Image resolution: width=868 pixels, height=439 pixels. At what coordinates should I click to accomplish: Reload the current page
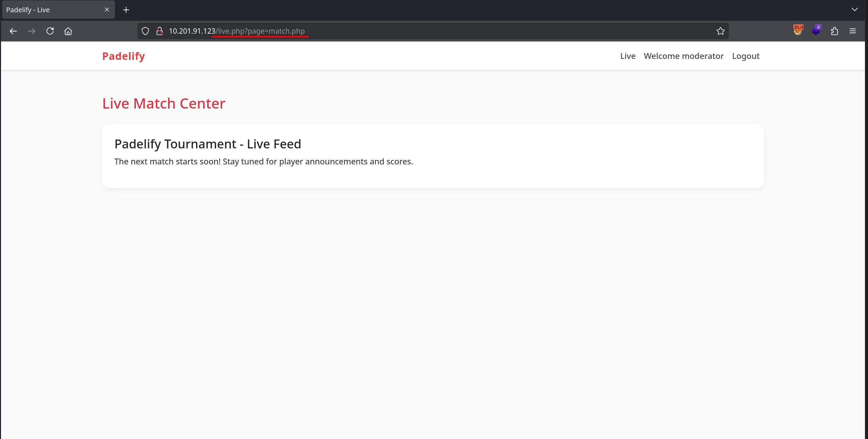(x=50, y=31)
